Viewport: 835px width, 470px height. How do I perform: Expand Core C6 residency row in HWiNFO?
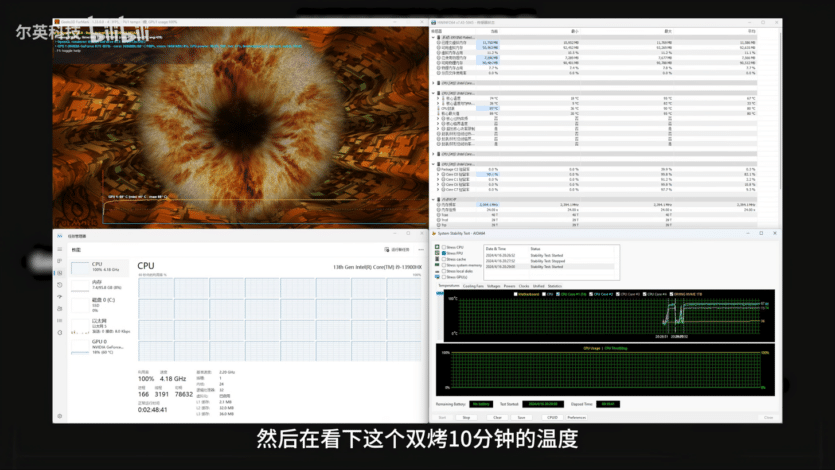click(438, 185)
